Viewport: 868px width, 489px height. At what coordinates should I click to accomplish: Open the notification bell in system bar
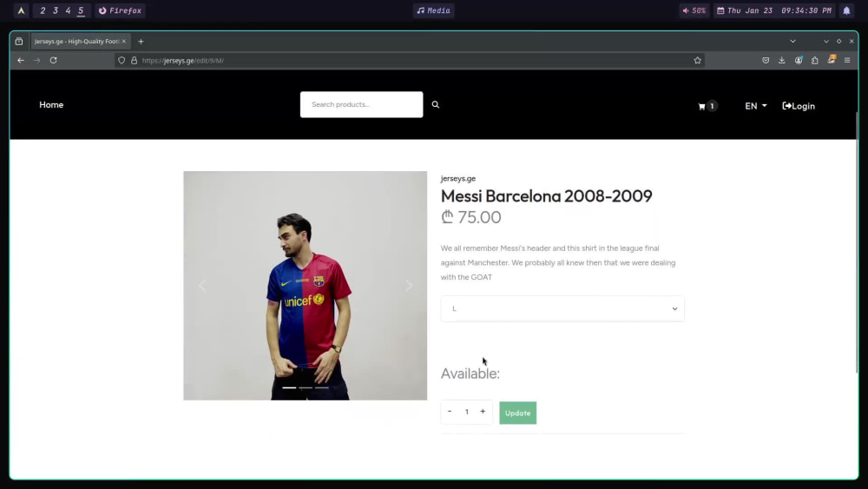(846, 10)
